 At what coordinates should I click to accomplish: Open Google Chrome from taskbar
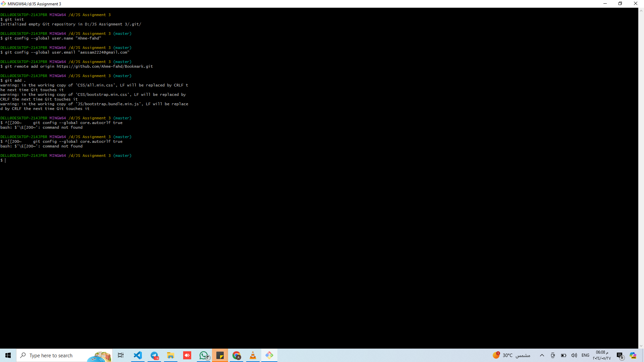[x=236, y=355]
